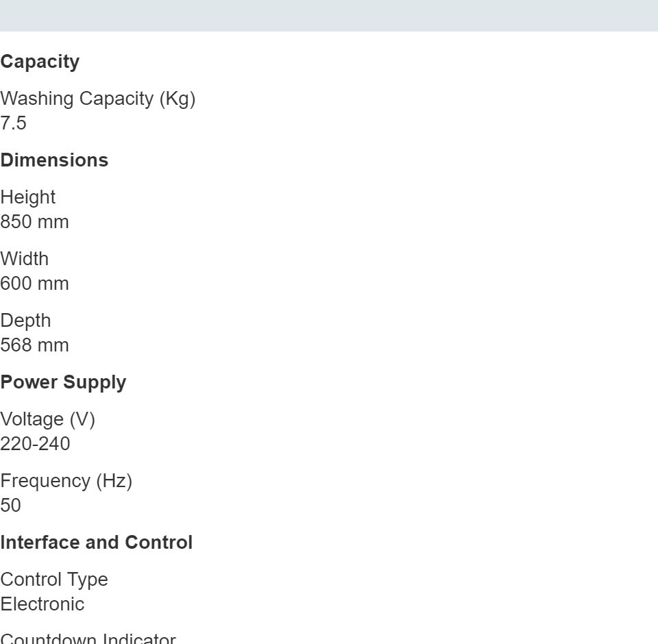
Task: Click the 850 mm height value
Action: [34, 222]
